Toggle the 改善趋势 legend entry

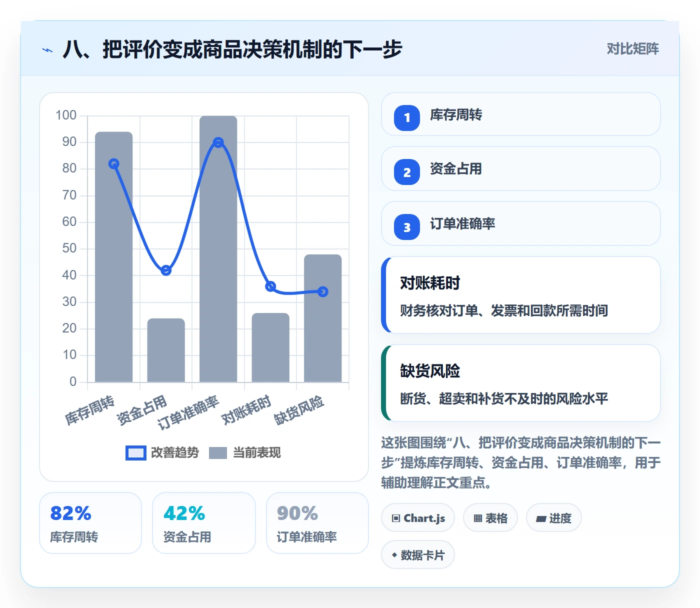click(x=162, y=452)
